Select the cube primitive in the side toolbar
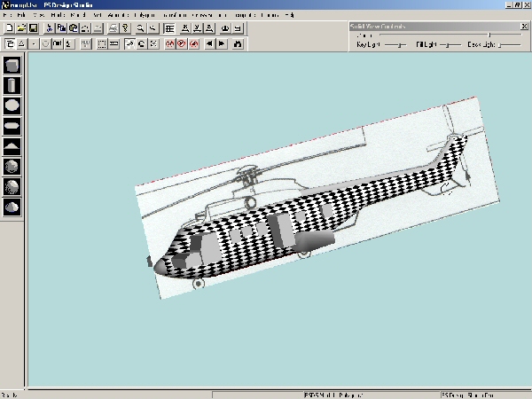The image size is (532, 399). 12,65
